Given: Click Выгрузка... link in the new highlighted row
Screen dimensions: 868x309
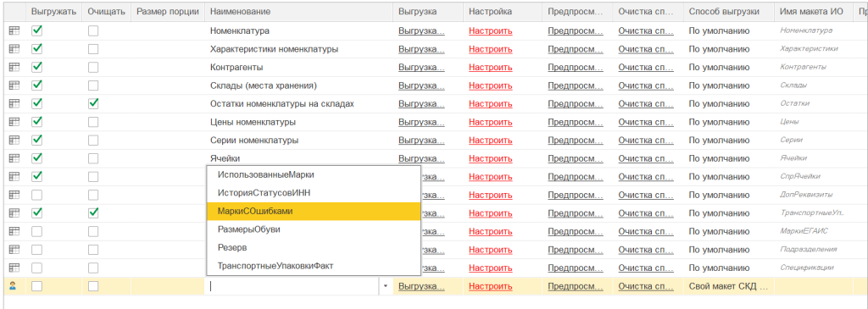Looking at the screenshot, I should 421,286.
